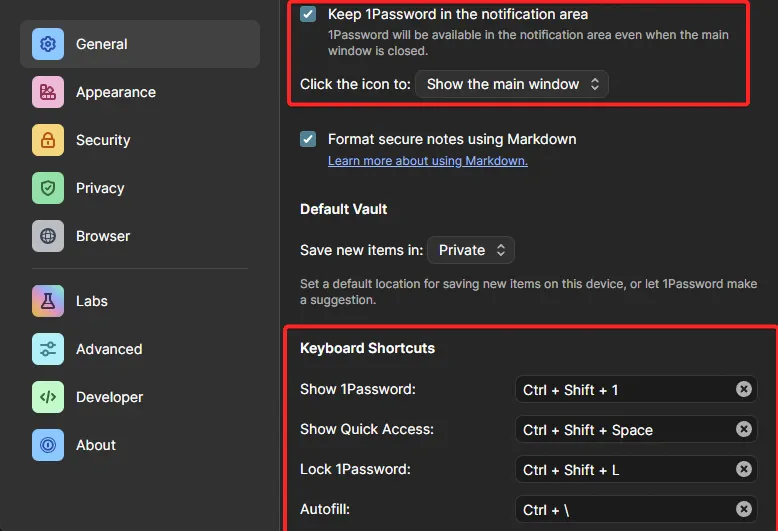Viewport: 778px width, 531px height.
Task: Edit the Show 1Password shortcut field
Action: pos(636,389)
